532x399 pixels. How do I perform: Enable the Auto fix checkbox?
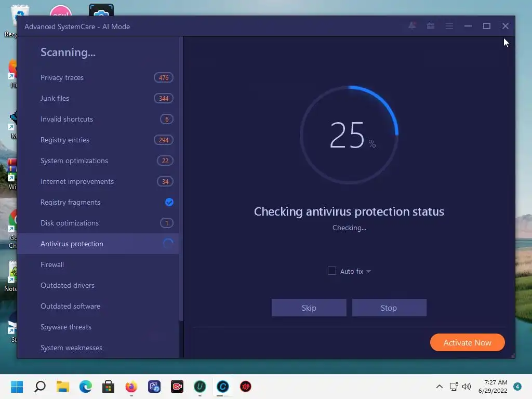[332, 271]
